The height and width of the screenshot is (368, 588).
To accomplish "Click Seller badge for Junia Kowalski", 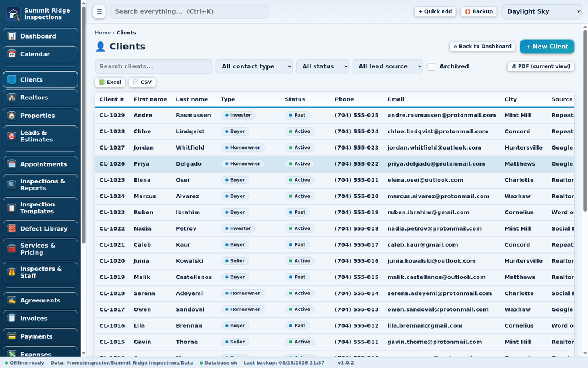I will coord(235,261).
